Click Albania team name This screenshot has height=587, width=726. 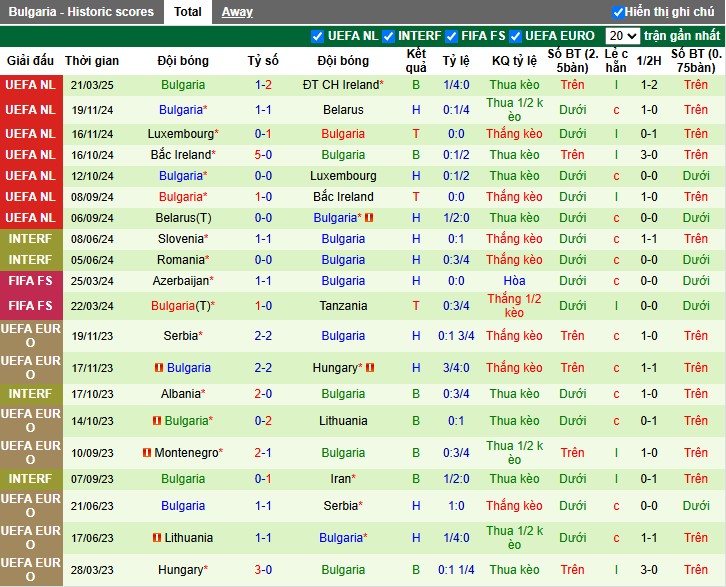[x=181, y=393]
